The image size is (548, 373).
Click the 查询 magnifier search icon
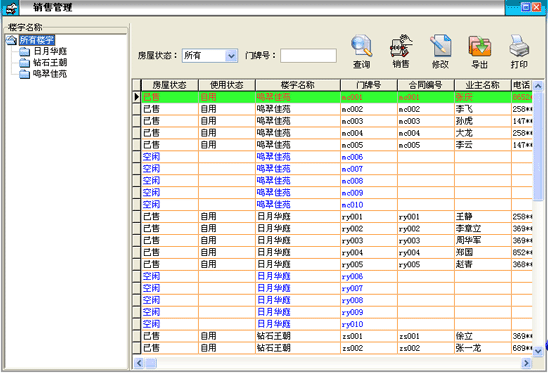point(362,45)
